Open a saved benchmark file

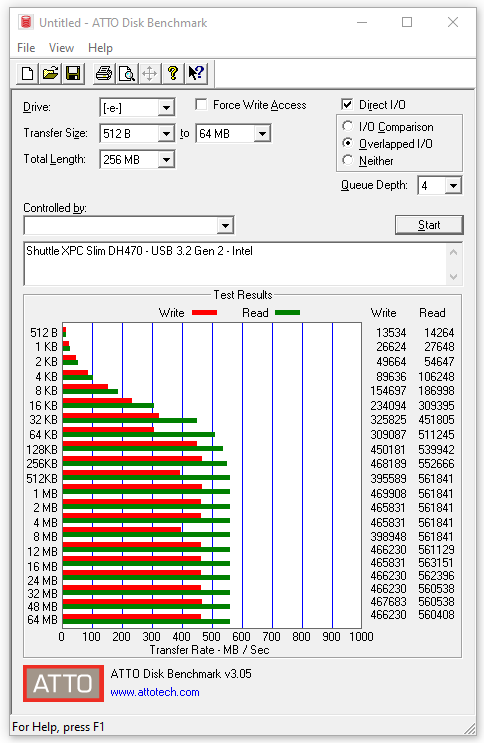click(50, 73)
